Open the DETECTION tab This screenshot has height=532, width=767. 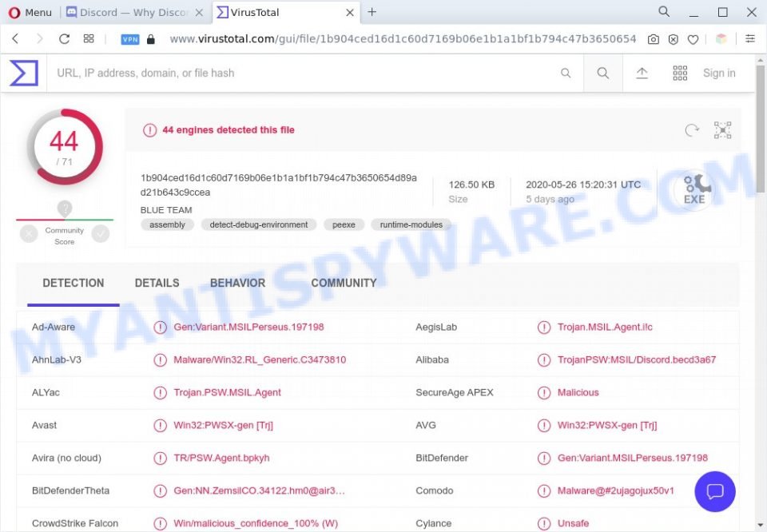(74, 283)
